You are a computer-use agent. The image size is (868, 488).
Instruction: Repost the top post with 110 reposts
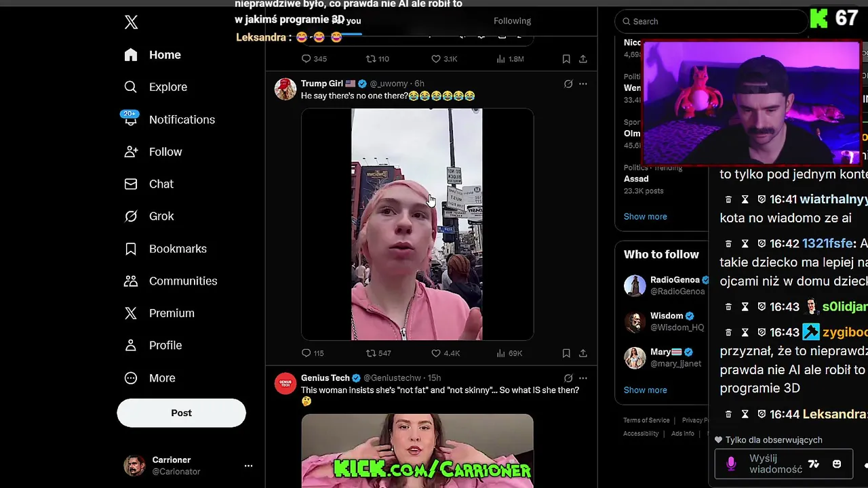[378, 59]
